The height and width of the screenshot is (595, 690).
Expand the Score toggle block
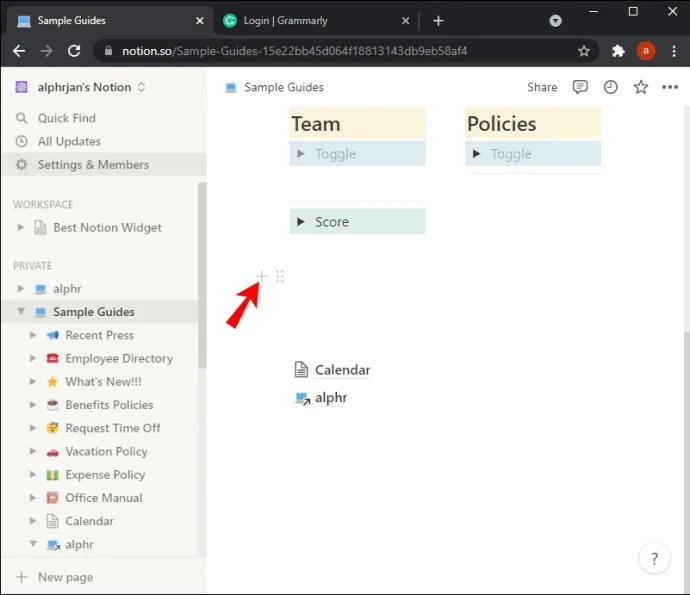coord(301,221)
